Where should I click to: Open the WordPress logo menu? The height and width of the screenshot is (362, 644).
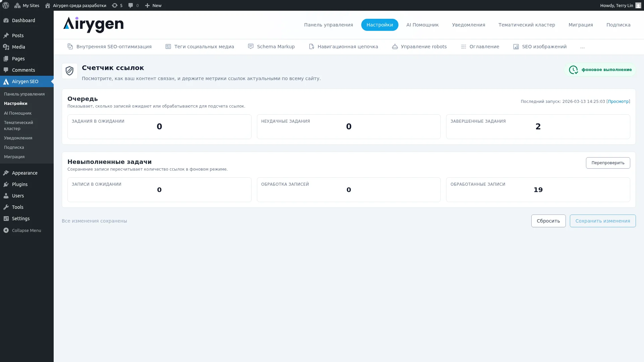pyautogui.click(x=6, y=5)
